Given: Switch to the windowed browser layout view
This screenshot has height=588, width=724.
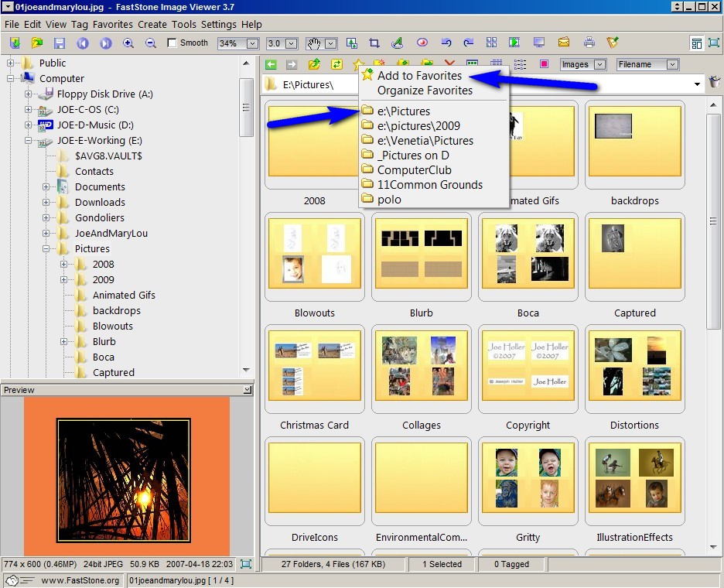Looking at the screenshot, I should (x=696, y=43).
